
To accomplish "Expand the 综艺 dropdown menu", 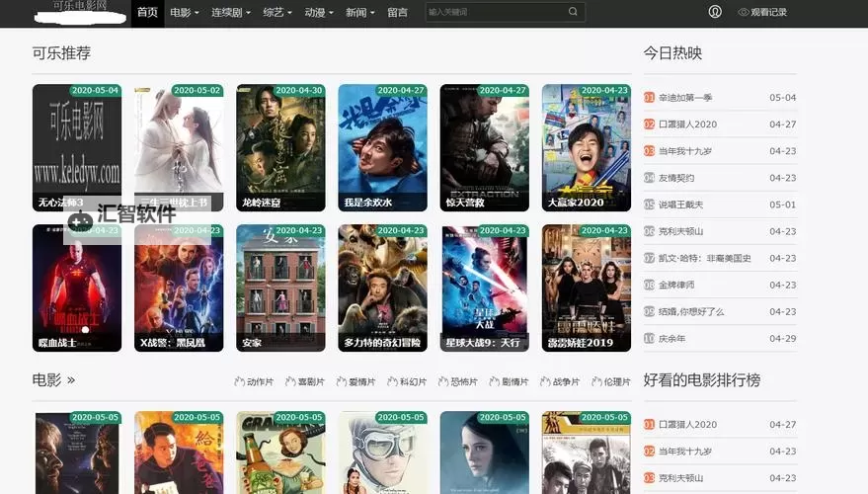I will click(277, 12).
